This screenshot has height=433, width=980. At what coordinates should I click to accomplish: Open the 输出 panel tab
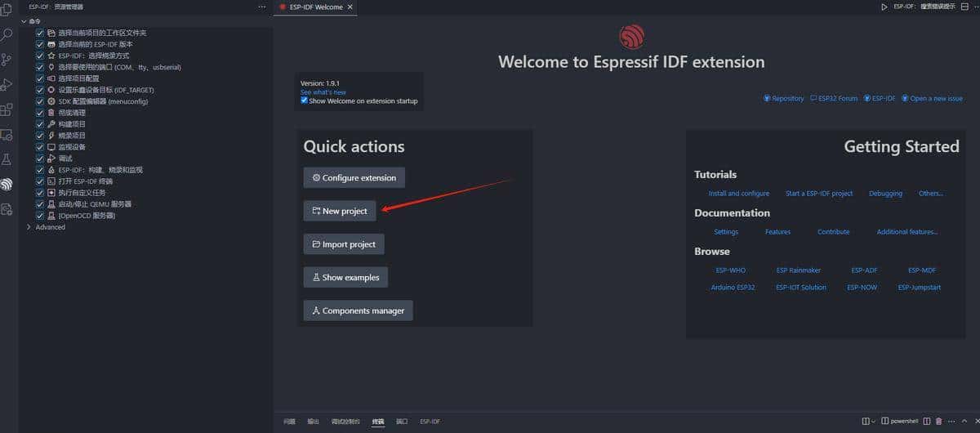point(313,422)
